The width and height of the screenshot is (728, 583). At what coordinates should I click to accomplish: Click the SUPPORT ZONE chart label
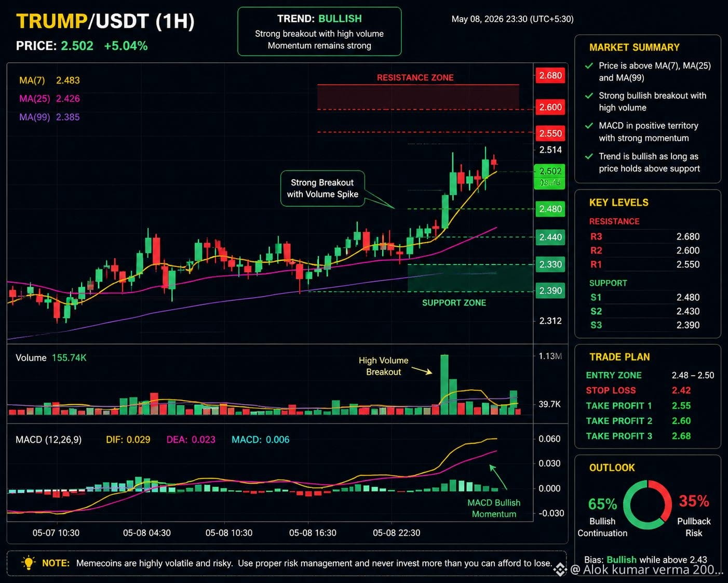pyautogui.click(x=454, y=303)
